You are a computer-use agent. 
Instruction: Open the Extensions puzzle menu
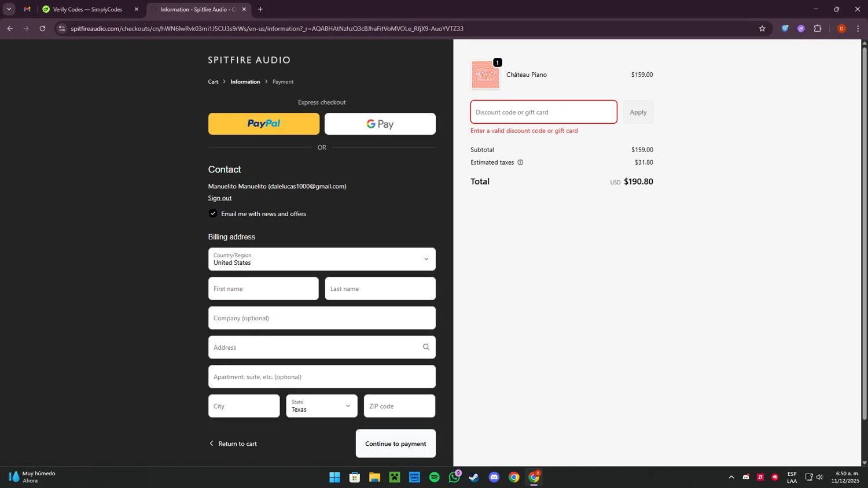[x=818, y=28]
